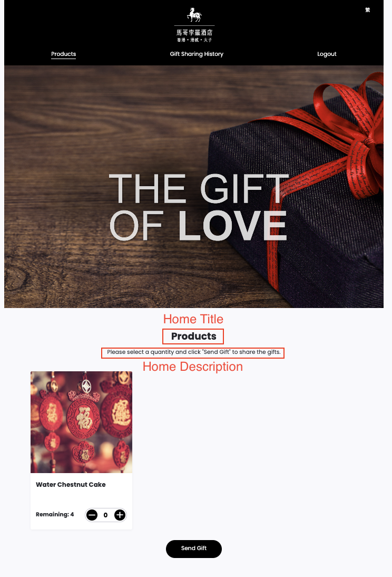Image resolution: width=392 pixels, height=577 pixels.
Task: Click THE GIFT OF LOVE banner text
Action: [x=199, y=207]
